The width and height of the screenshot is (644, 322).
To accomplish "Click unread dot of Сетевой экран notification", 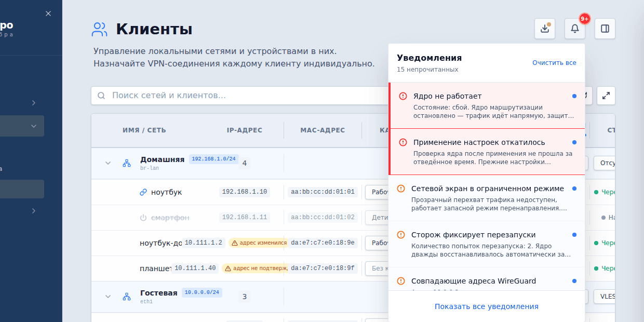I will point(574,189).
